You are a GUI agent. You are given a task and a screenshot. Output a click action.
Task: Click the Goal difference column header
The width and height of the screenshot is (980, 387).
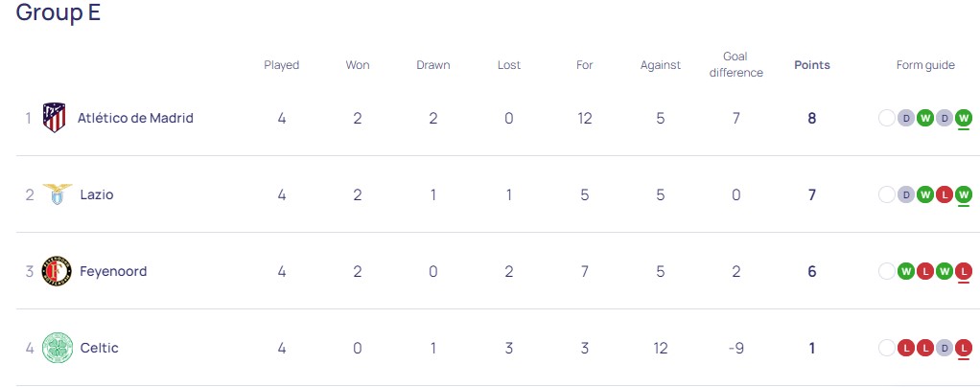735,65
